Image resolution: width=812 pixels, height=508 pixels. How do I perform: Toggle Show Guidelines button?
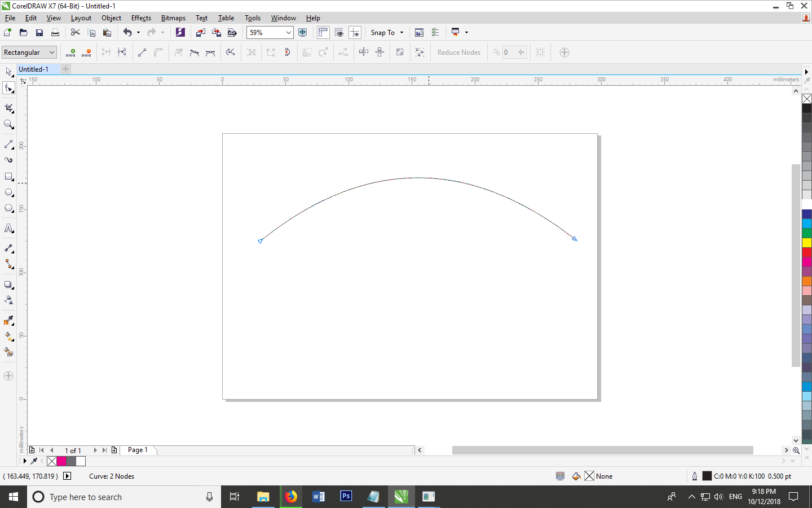tap(355, 33)
